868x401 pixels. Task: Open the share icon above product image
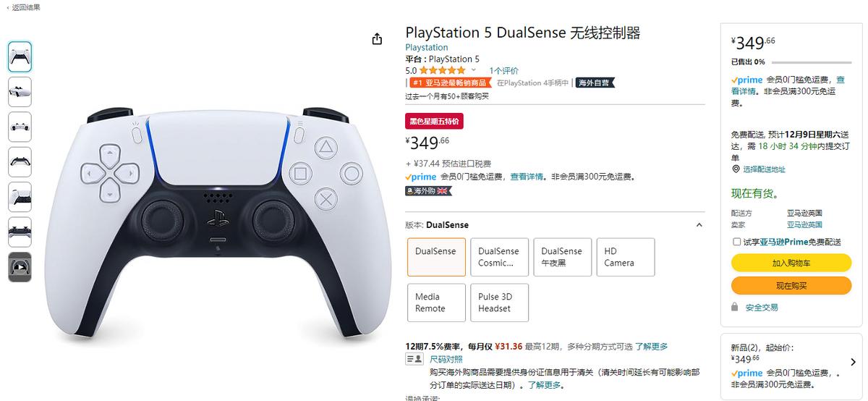pos(377,39)
